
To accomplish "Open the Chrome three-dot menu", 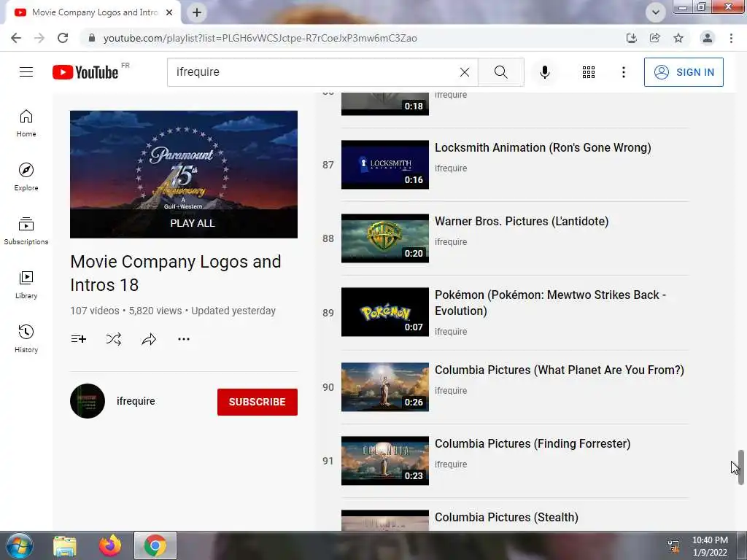I will pyautogui.click(x=731, y=38).
